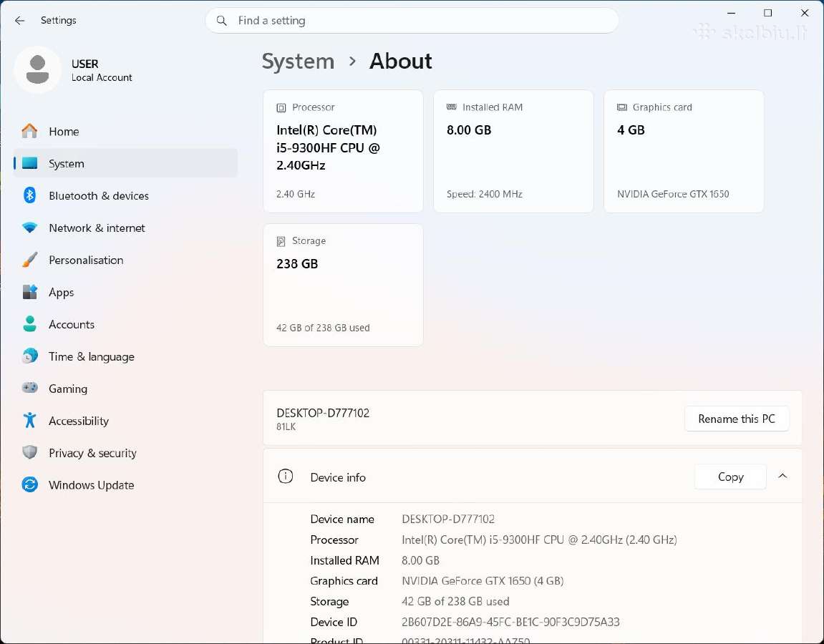Open the Installed RAM 8.00 GB card

pos(513,151)
